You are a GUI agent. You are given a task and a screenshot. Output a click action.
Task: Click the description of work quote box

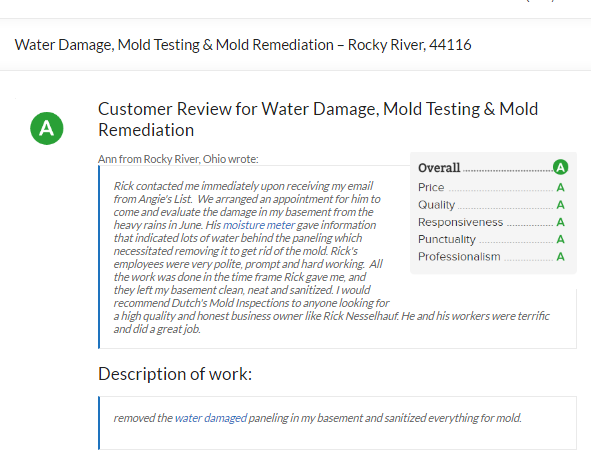(x=337, y=423)
